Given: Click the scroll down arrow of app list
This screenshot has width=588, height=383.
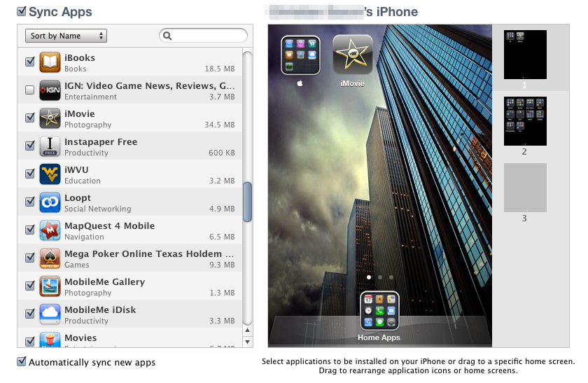Looking at the screenshot, I should (x=248, y=342).
